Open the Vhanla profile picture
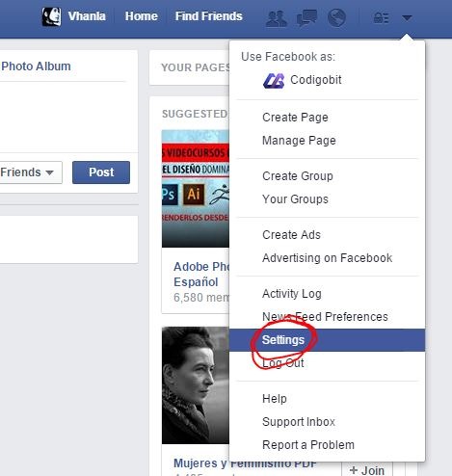 click(x=51, y=16)
